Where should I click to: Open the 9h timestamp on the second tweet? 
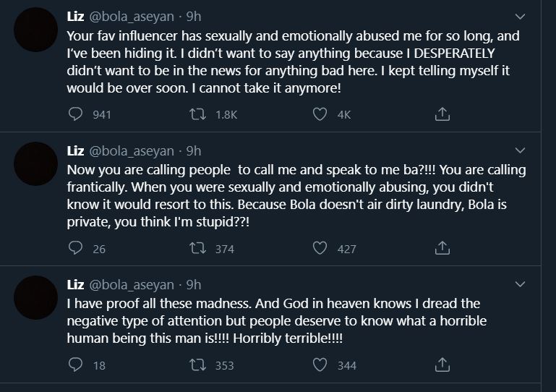coord(194,150)
